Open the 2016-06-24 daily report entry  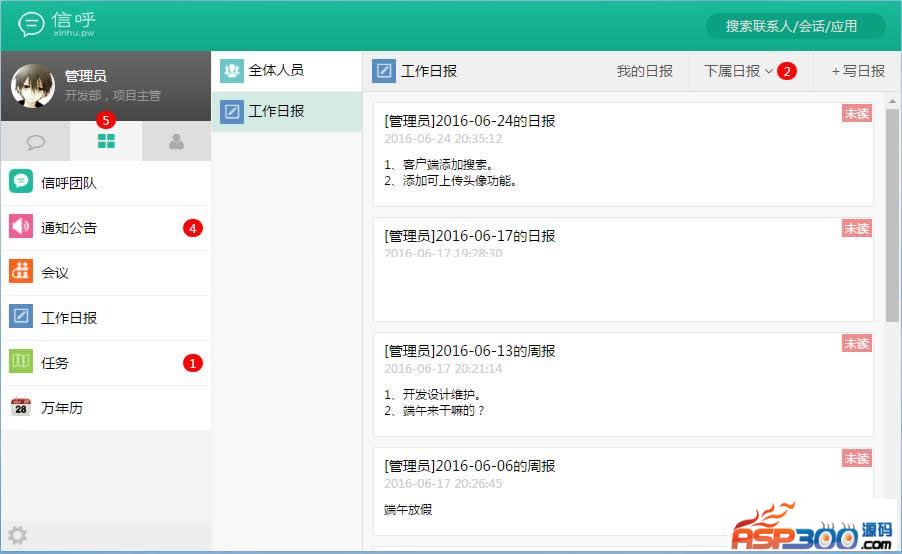[x=622, y=154]
